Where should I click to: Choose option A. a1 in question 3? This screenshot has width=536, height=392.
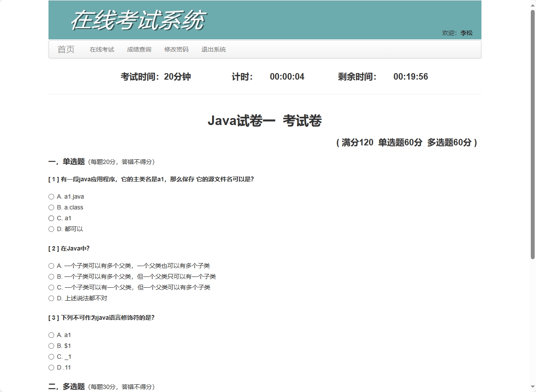tap(51, 335)
